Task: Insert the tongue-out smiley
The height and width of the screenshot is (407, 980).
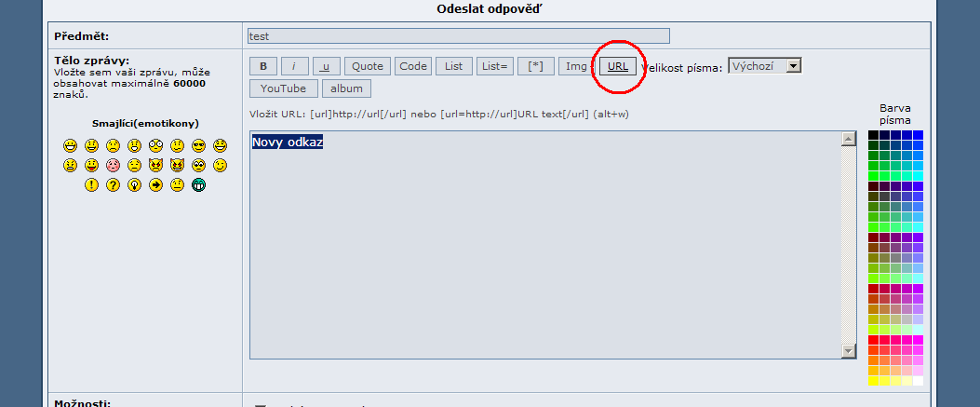Action: pos(91,165)
